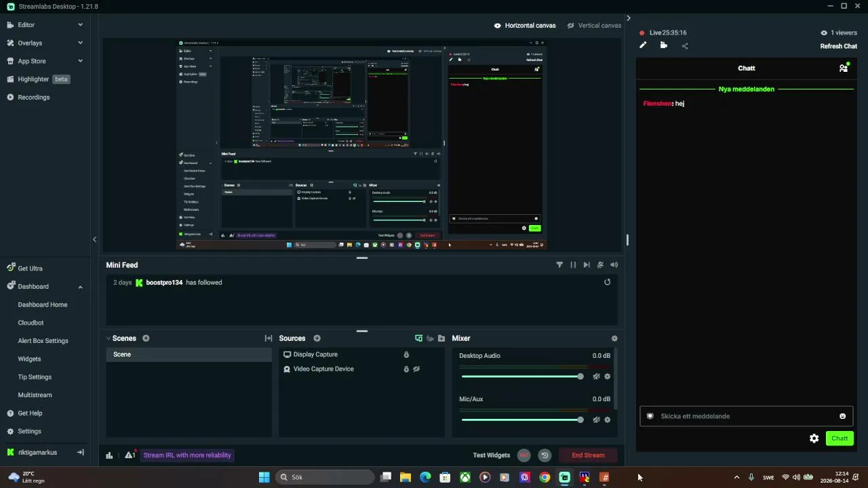The image size is (868, 488).
Task: Open Dashboard Home
Action: click(x=43, y=304)
